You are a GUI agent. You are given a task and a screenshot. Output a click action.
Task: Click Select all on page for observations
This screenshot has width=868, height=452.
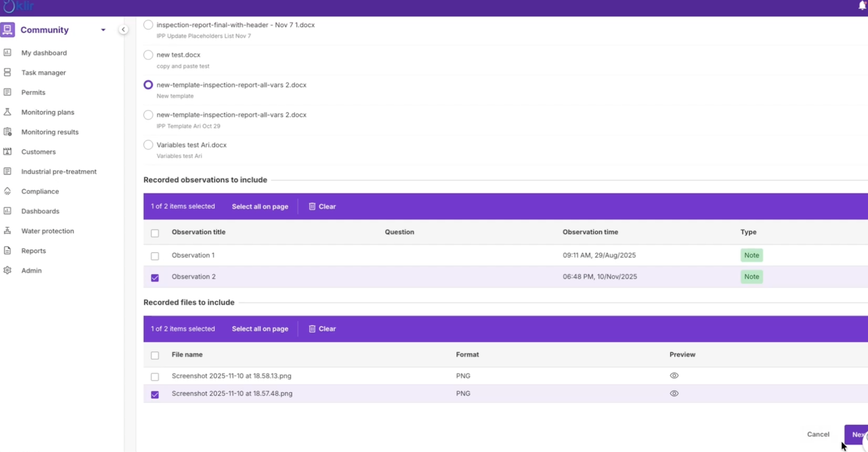260,206
